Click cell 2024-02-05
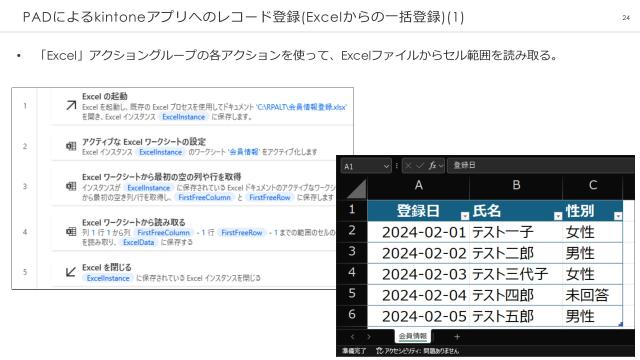 pos(419,316)
